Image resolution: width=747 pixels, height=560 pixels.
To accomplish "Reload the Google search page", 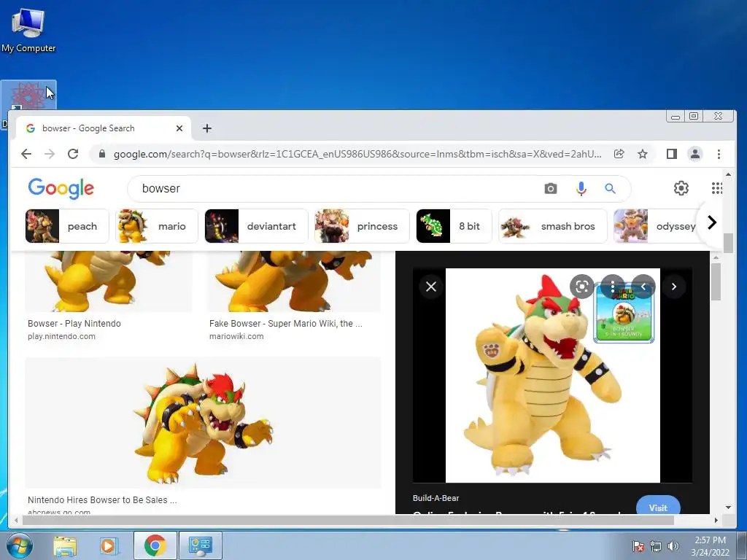I will coord(73,154).
